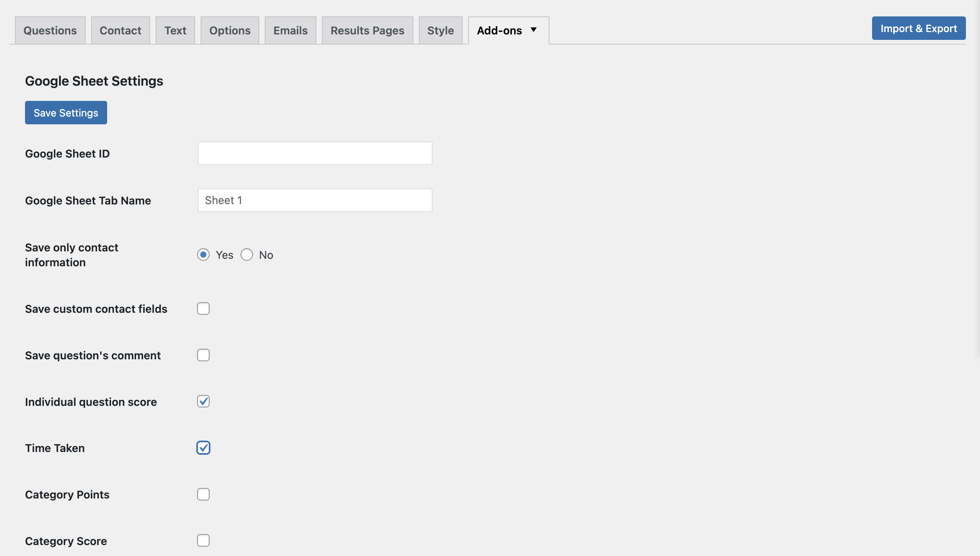The width and height of the screenshot is (980, 556).
Task: Uncheck Individual question score checkbox
Action: [203, 401]
